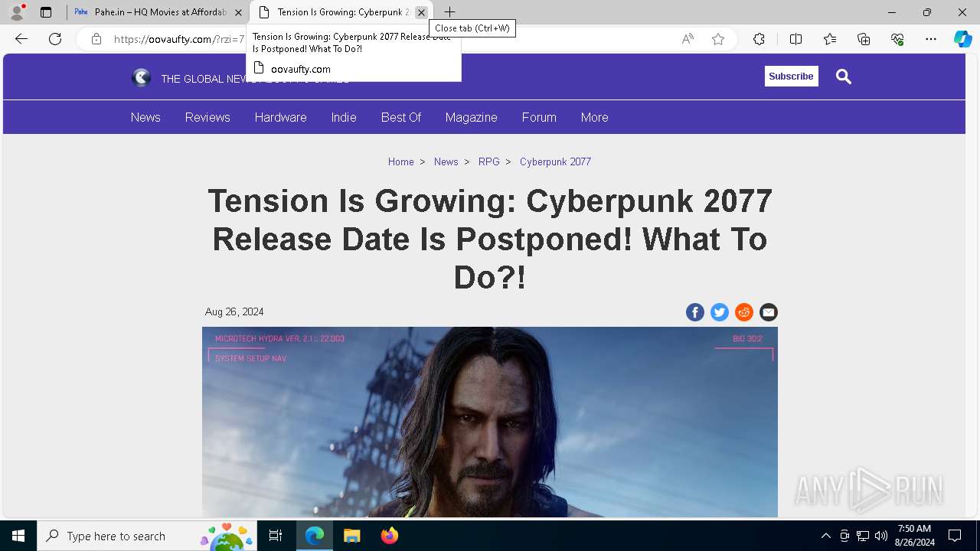
Task: Click the browser profile avatar icon
Action: tap(17, 12)
